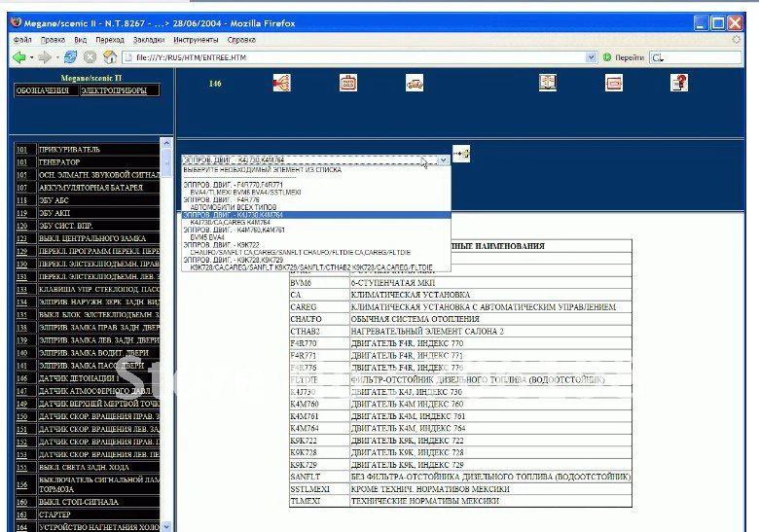This screenshot has height=532, width=759.
Task: Open the open-book manual icon
Action: (548, 83)
